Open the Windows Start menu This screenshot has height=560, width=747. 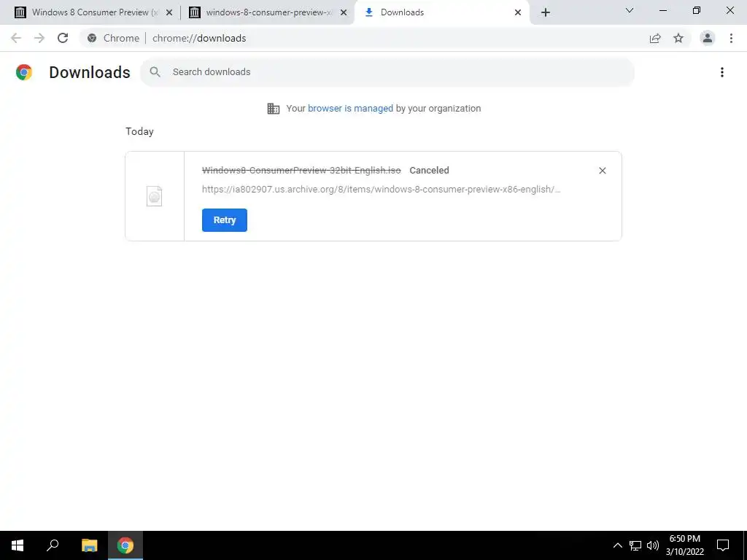coord(18,545)
